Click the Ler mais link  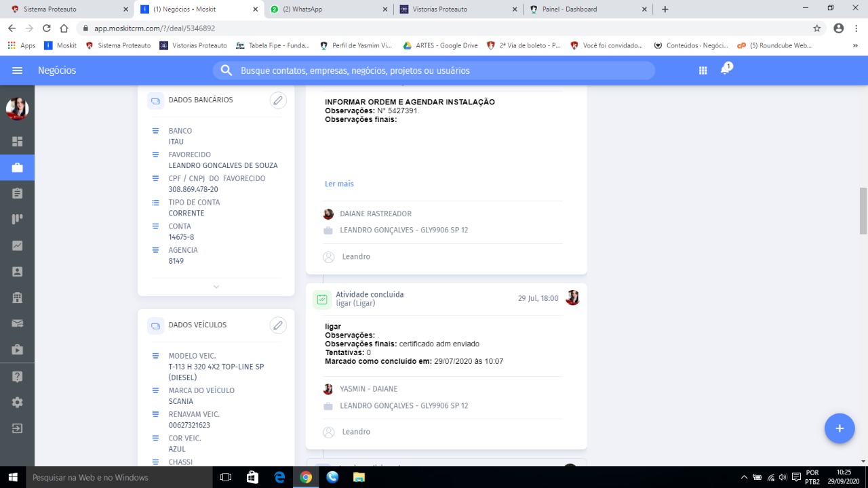point(339,184)
